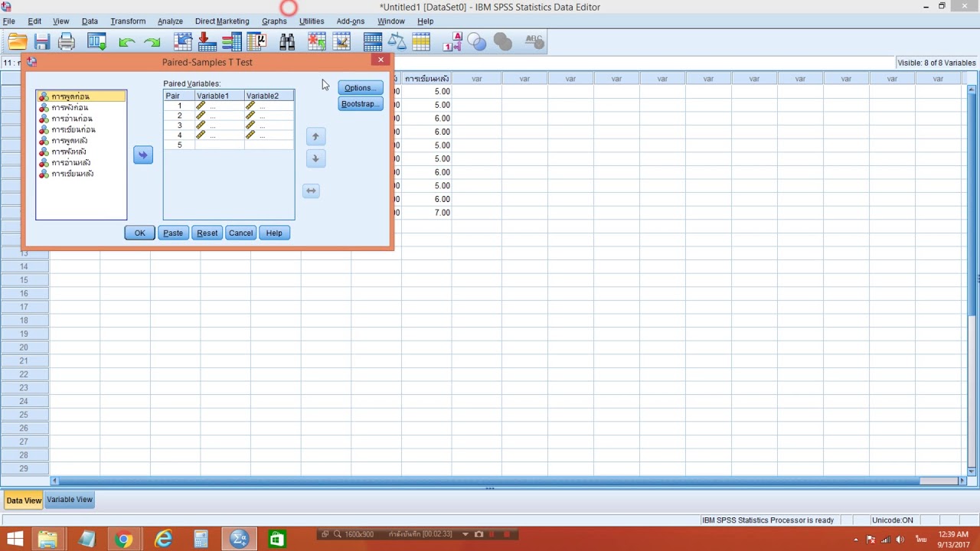
Task: Redo with the green forward arrow
Action: click(152, 42)
